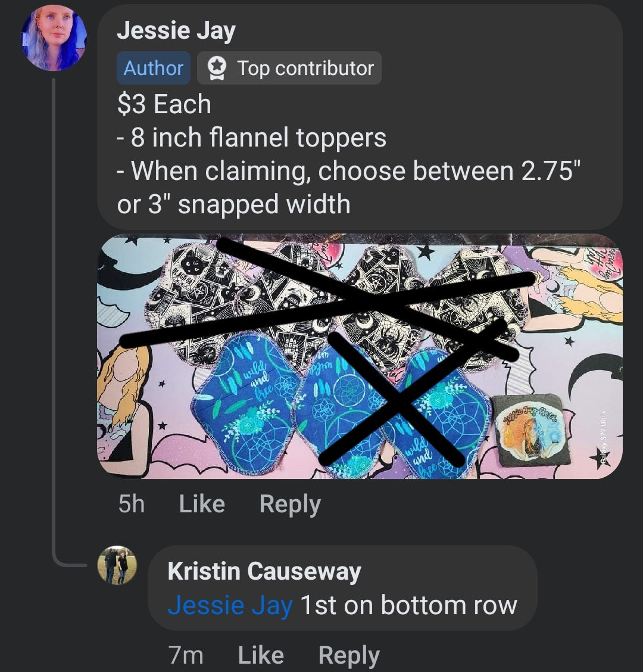The image size is (643, 672).
Task: Click the '$3 Each' comment text
Action: 164,104
